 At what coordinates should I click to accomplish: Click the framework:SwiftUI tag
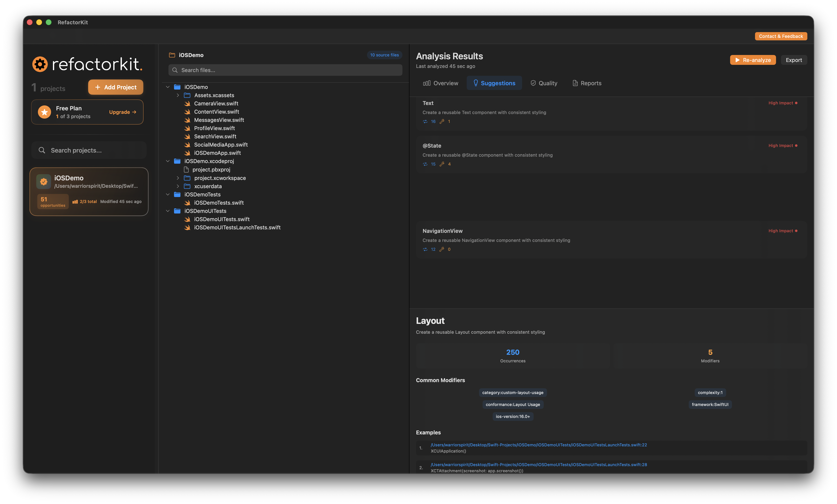tap(710, 405)
